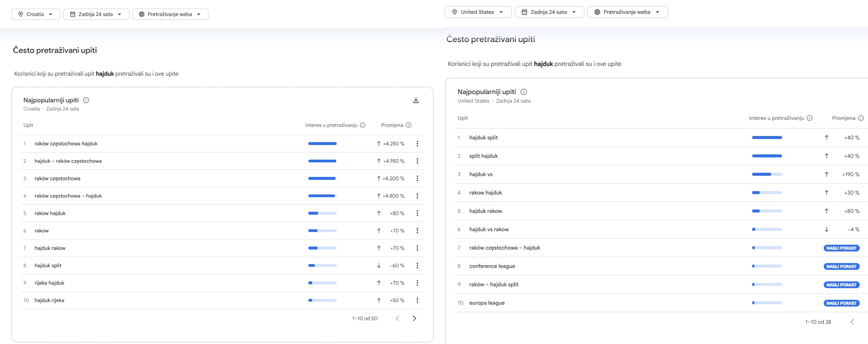Click the 1–10 od 28 page counter
This screenshot has height=344, width=868.
pyautogui.click(x=818, y=322)
